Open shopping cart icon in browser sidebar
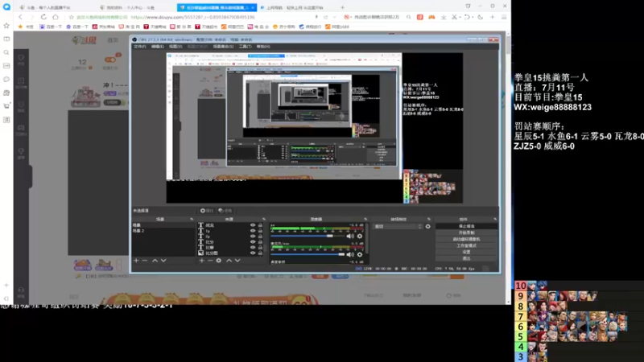 coord(6,106)
